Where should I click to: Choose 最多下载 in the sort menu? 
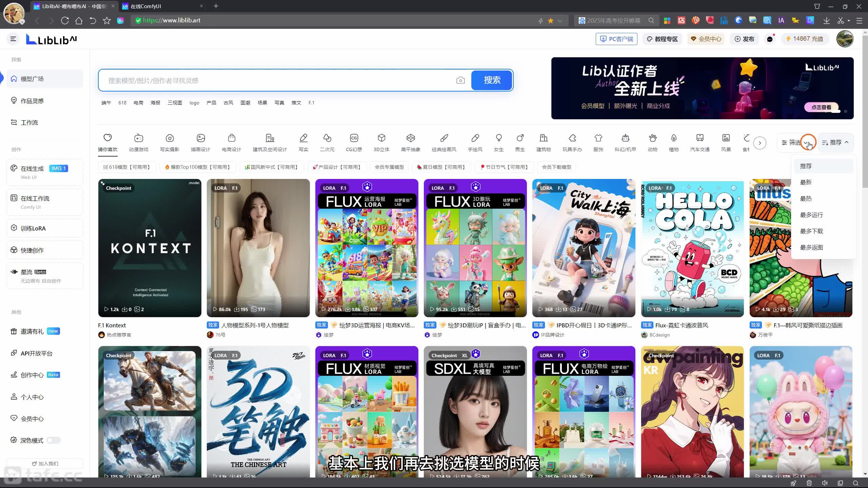click(x=823, y=231)
